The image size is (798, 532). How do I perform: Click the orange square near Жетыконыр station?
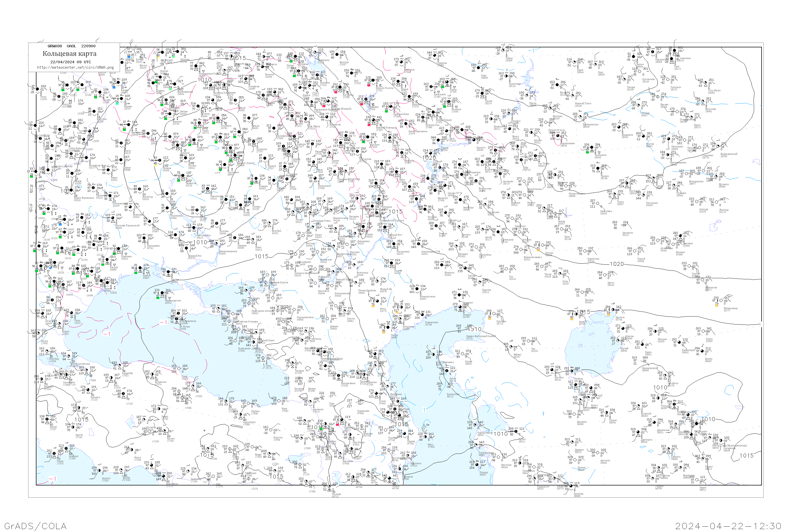pos(717,305)
